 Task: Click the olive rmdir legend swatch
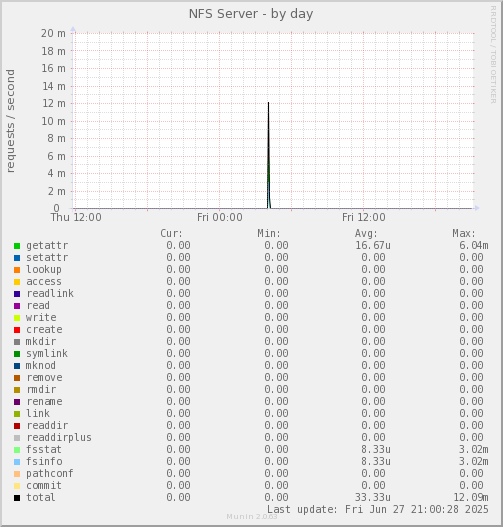(17, 390)
